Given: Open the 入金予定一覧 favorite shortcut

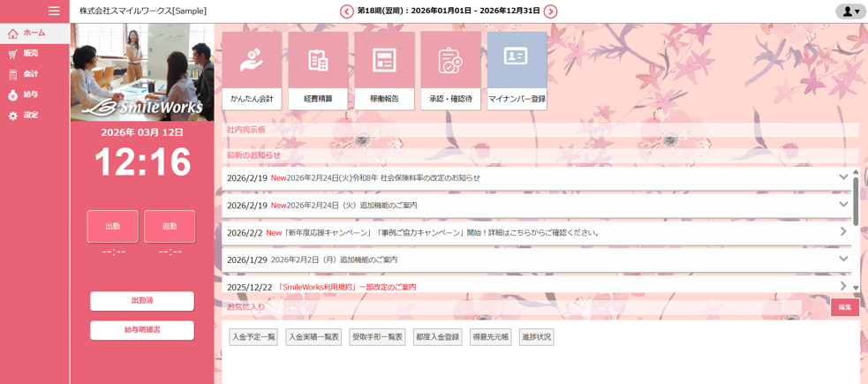Looking at the screenshot, I should coord(253,337).
